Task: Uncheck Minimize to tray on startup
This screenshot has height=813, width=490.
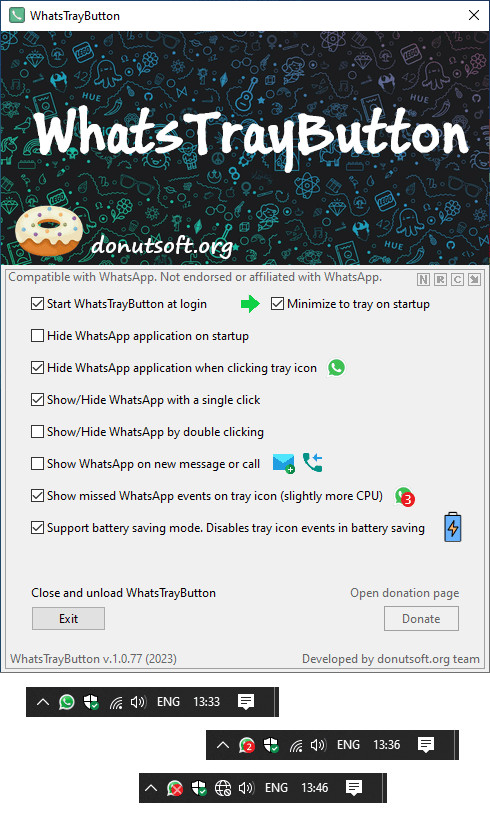Action: (x=277, y=304)
